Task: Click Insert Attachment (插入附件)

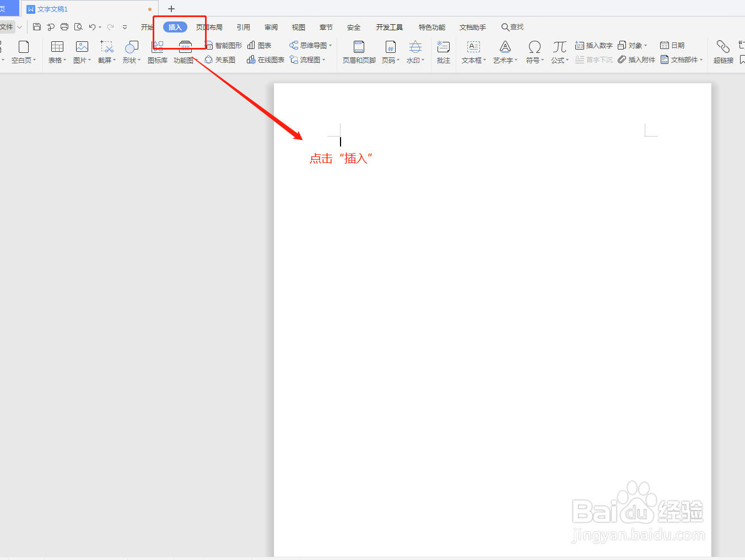Action: (636, 59)
